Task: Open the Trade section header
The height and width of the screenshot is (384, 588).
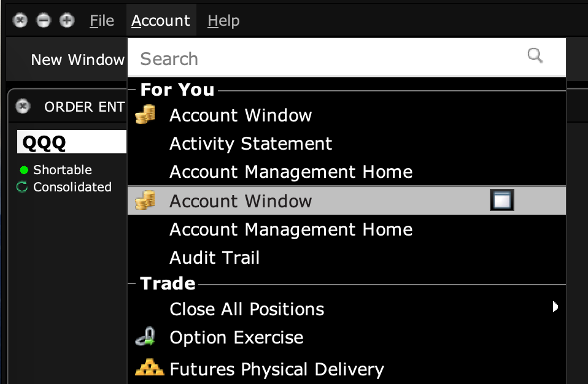Action: [167, 283]
